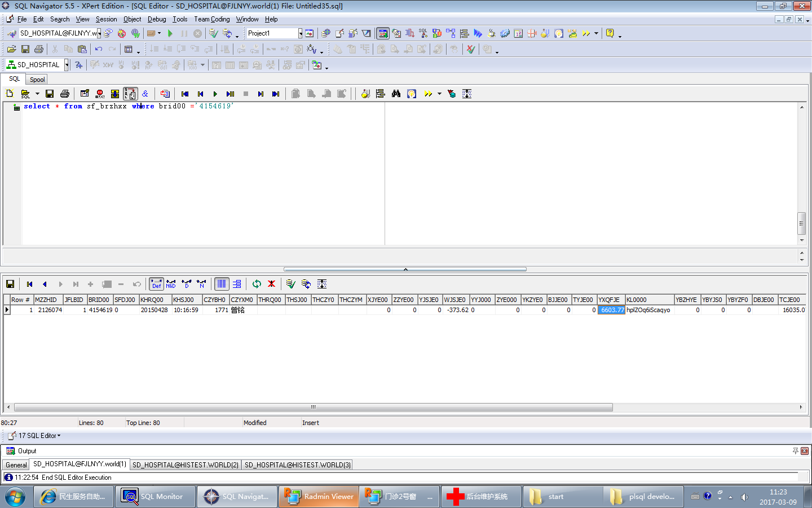Toggle the highlighted scripted output button in the editor toolbar
Screen dimensions: 812x508
[130, 94]
